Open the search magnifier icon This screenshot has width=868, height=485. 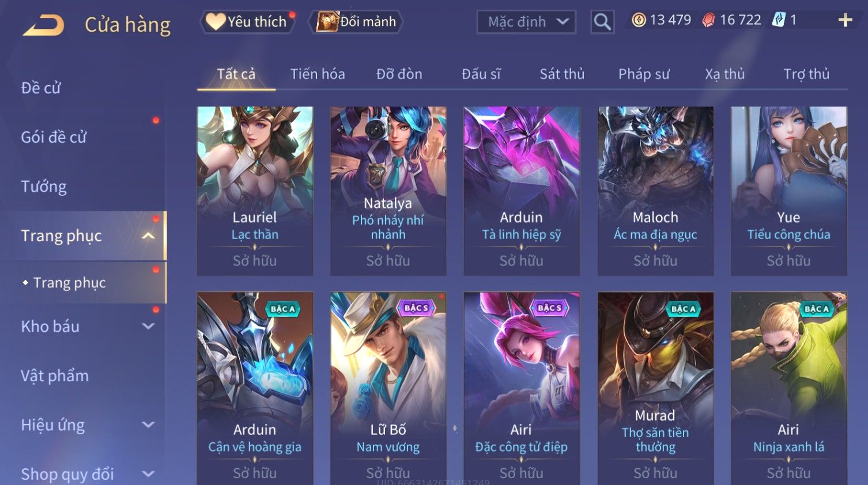click(602, 22)
